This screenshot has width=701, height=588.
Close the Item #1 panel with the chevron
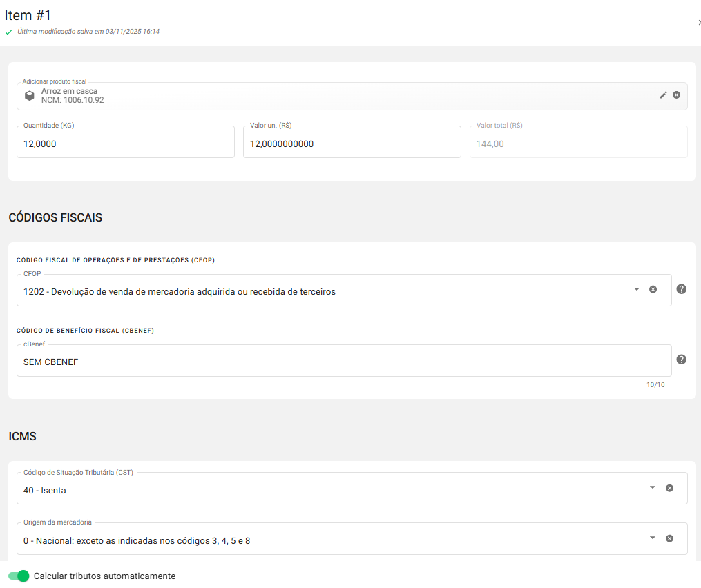698,23
